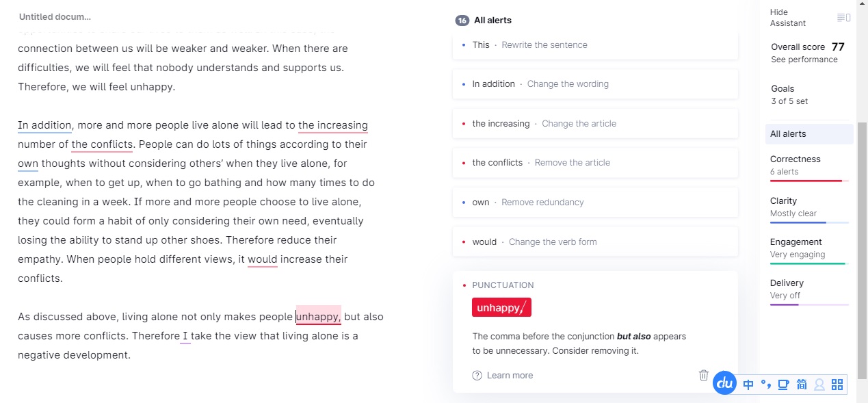The image size is (868, 403).
Task: Click the Untitled document title field
Action: click(55, 17)
